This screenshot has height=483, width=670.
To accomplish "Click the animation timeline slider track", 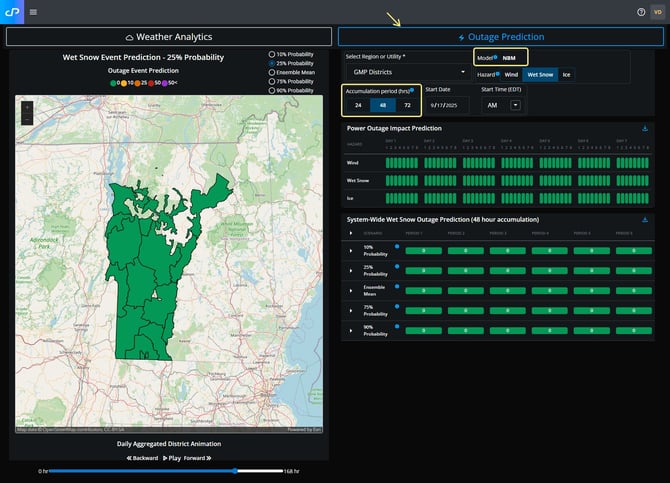I will (x=140, y=470).
